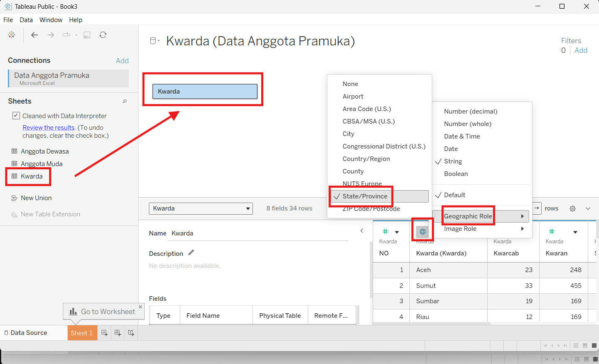Select the Kwarda table on canvas
Image resolution: width=599 pixels, height=364 pixels.
[x=205, y=92]
